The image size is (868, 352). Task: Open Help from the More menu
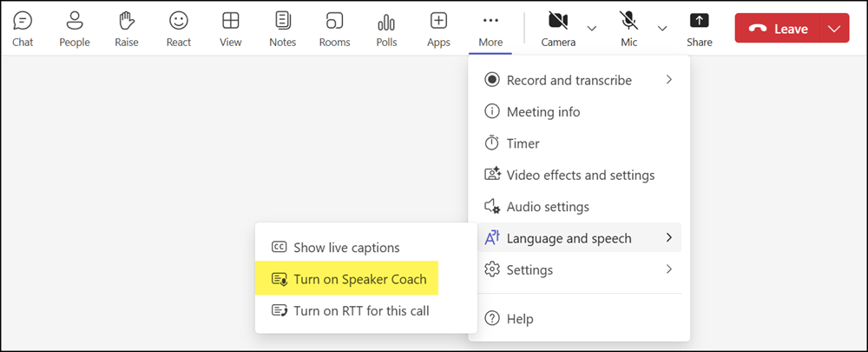pos(579,319)
